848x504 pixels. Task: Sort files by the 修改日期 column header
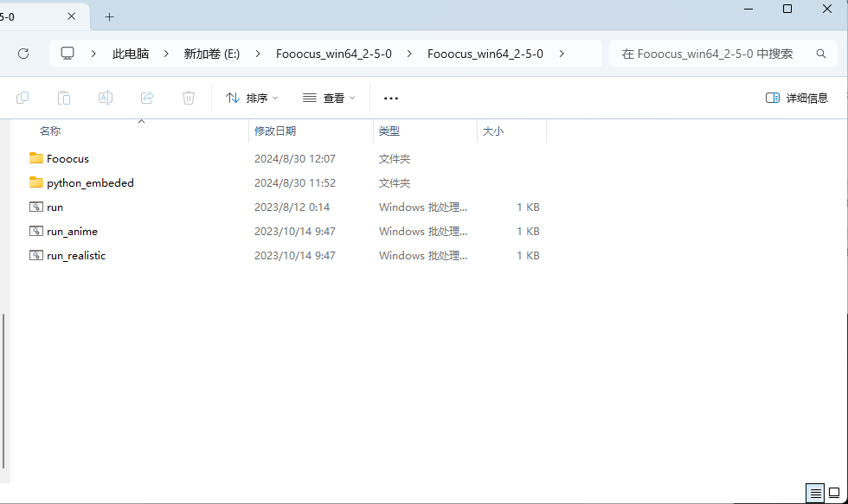pos(275,131)
